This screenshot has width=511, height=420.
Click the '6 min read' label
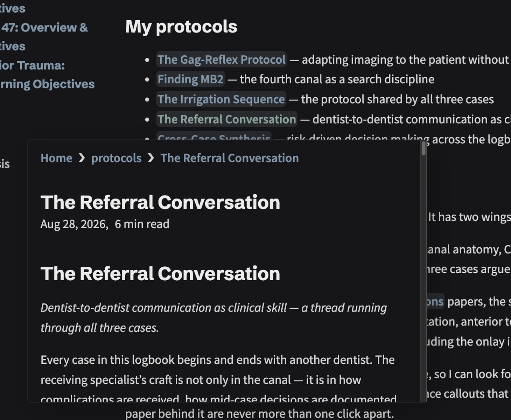pos(142,224)
